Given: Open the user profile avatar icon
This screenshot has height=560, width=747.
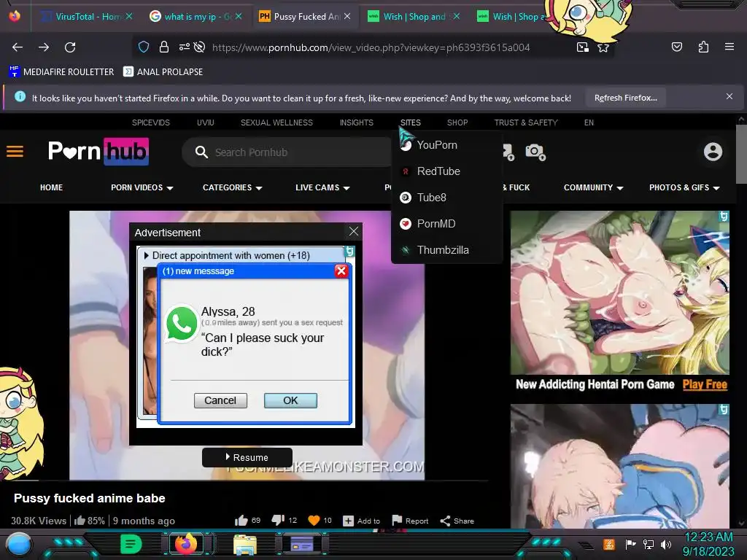Looking at the screenshot, I should [x=713, y=152].
